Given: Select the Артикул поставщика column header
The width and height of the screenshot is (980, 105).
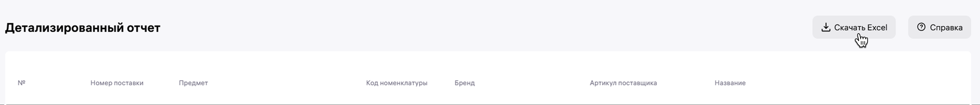Looking at the screenshot, I should [623, 83].
